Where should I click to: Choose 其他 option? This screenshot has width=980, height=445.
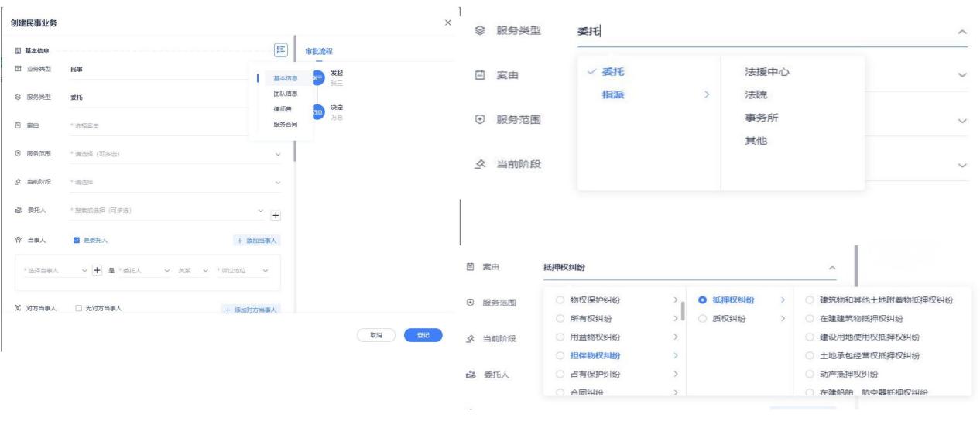pyautogui.click(x=756, y=141)
